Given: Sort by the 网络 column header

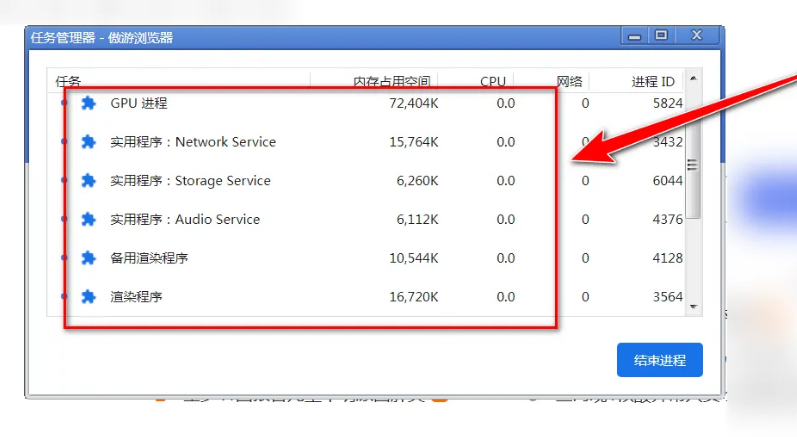Looking at the screenshot, I should 569,81.
